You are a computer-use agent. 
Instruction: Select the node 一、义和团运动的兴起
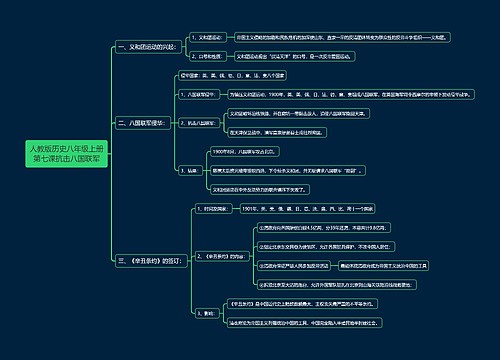pos(148,47)
